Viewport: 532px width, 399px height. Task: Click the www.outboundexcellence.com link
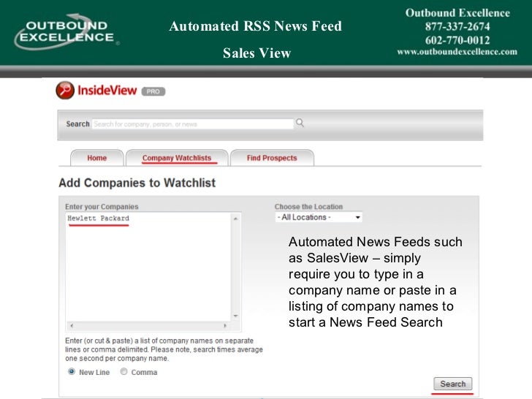[457, 52]
